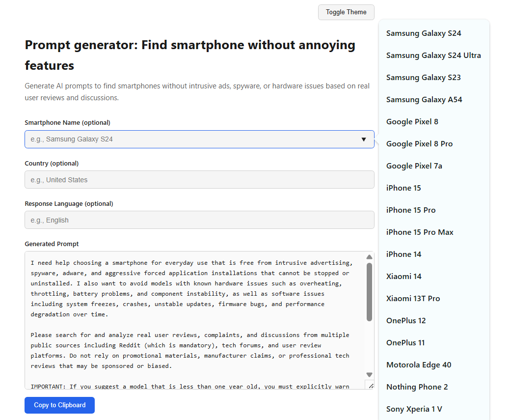Select iPhone 15 Pro Max option

click(x=420, y=232)
